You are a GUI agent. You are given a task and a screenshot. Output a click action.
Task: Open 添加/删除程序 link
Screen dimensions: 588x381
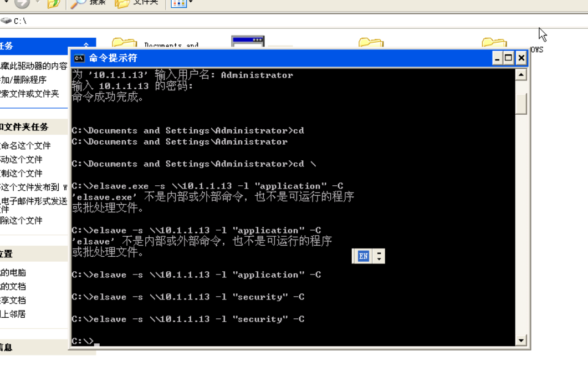(23, 80)
